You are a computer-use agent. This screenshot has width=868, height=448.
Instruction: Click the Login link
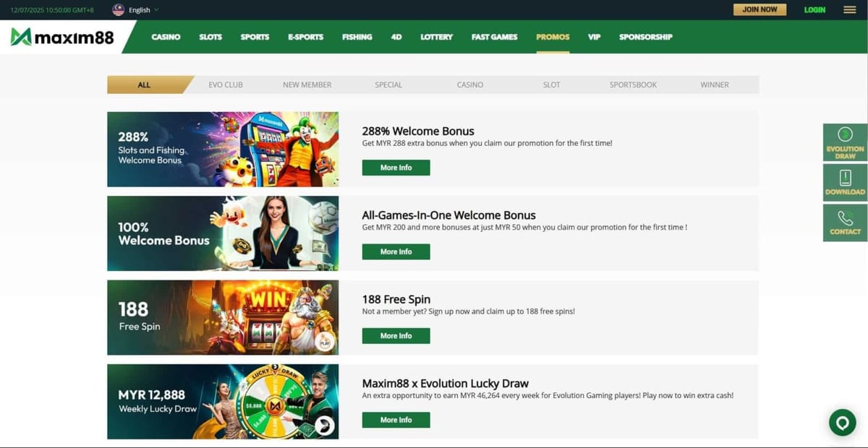(814, 9)
